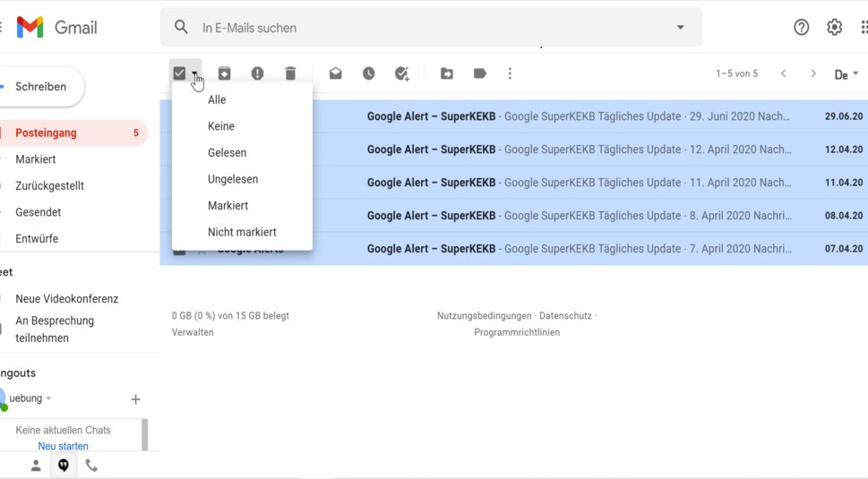This screenshot has height=479, width=868.
Task: Click the archive icon in toolbar
Action: click(x=224, y=73)
